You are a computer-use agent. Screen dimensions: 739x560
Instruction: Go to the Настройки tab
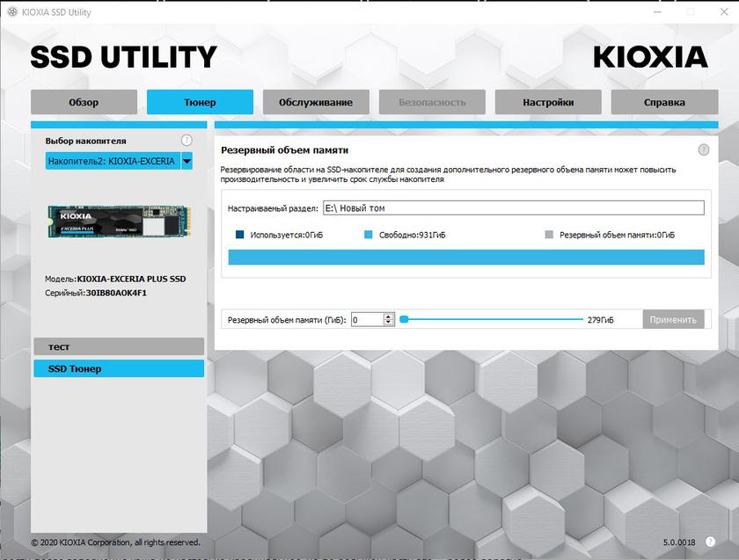point(548,102)
